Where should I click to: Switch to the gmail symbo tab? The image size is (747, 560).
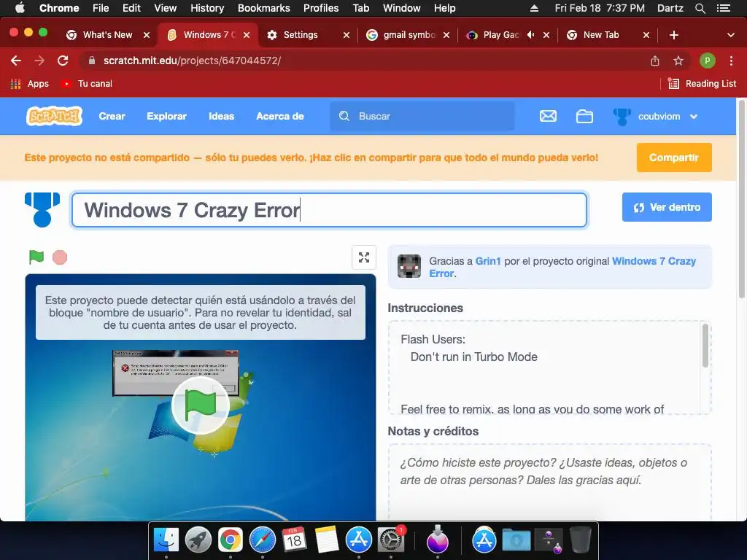point(408,35)
